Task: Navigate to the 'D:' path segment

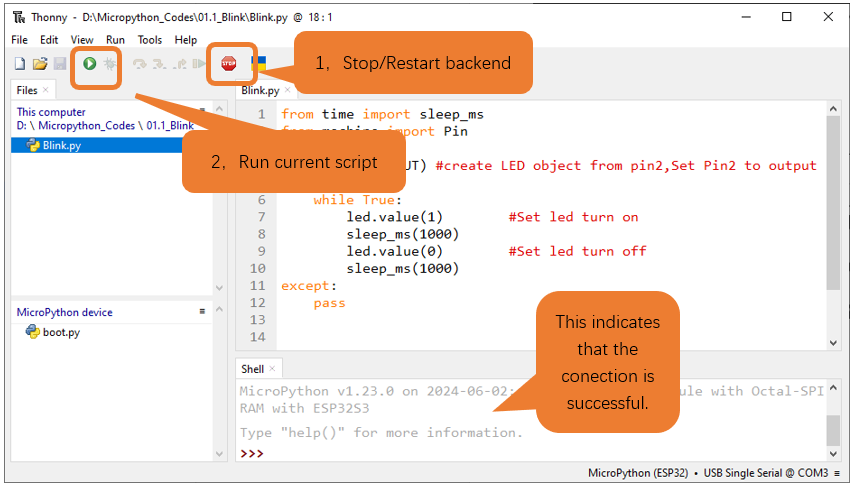Action: 21,126
